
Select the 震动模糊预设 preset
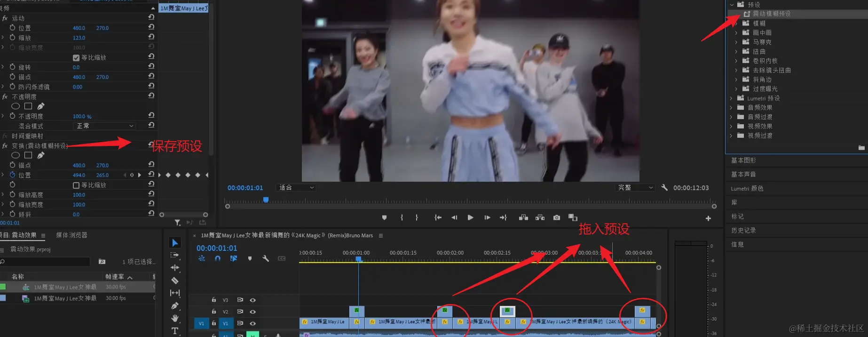pyautogui.click(x=772, y=14)
